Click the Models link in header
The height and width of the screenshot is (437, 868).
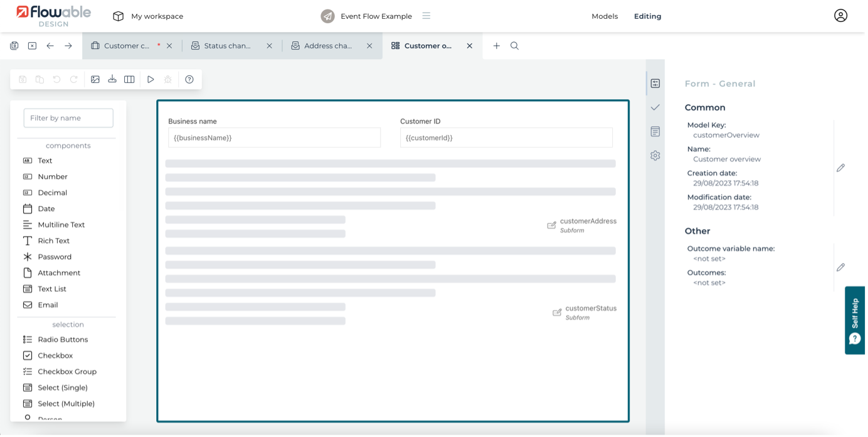coord(605,16)
